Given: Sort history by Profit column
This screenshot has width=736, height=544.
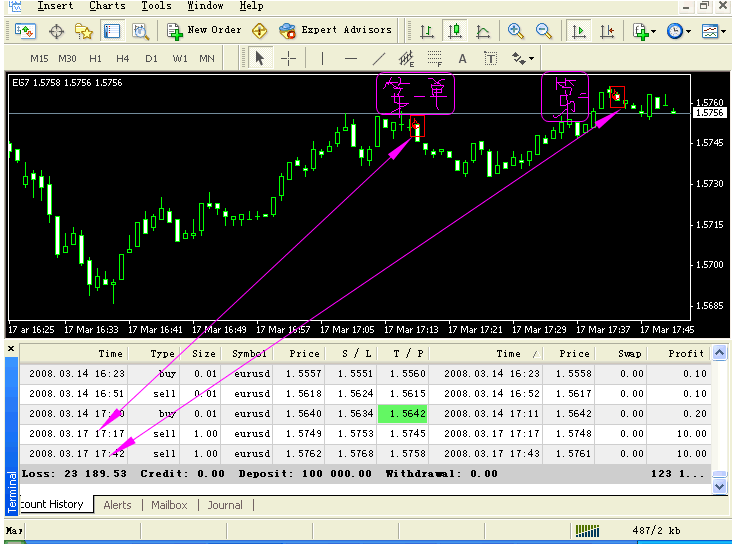Looking at the screenshot, I should [686, 353].
